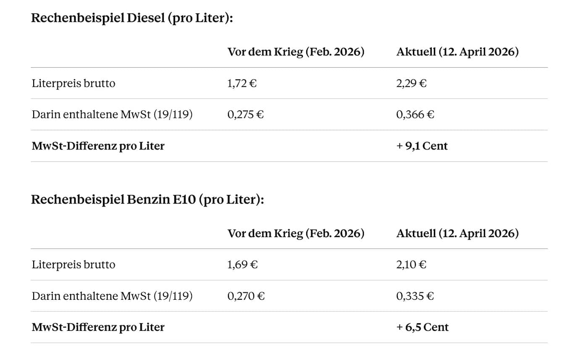
Task: Select the 0,270 € MwSt value
Action: (246, 296)
